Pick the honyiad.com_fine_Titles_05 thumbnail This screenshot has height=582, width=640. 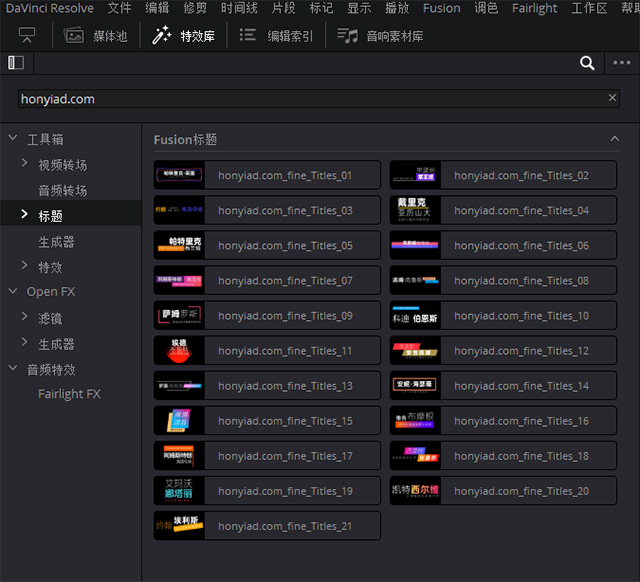179,245
